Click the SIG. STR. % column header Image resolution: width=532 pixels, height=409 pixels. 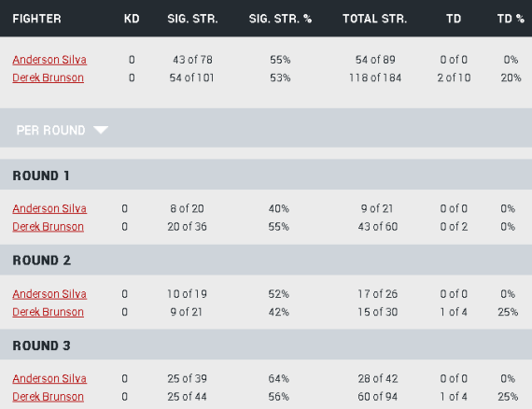tap(280, 19)
